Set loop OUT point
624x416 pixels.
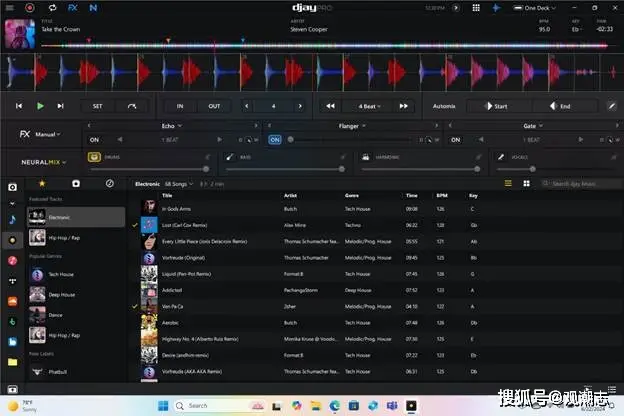(214, 106)
